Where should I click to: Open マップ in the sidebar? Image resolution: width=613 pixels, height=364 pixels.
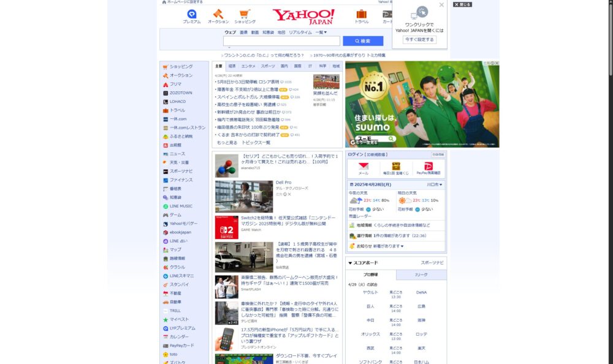tap(175, 249)
